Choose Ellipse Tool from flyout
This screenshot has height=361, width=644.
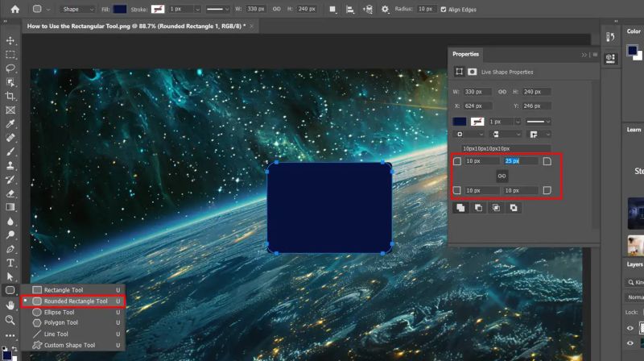(x=73, y=312)
